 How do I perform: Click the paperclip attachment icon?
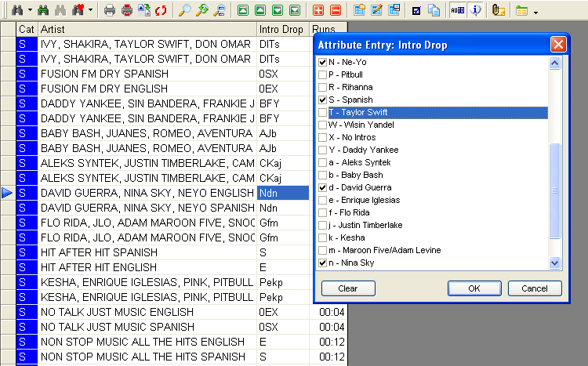point(498,10)
